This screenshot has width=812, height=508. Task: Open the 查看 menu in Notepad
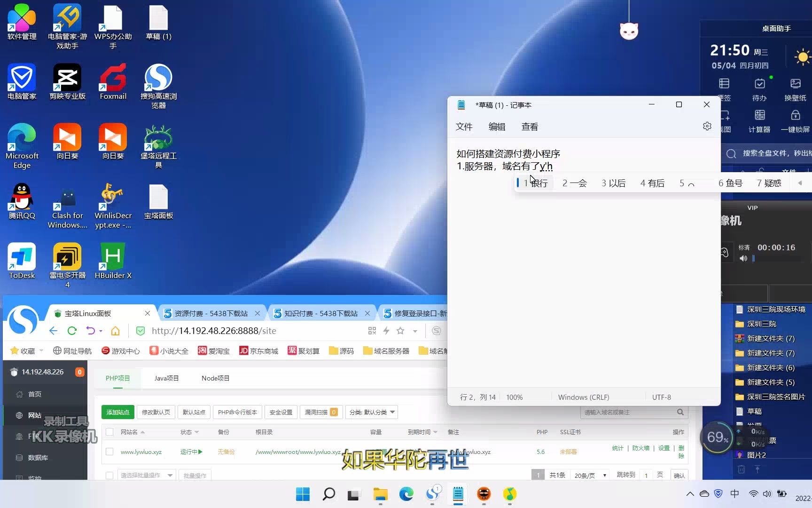(x=529, y=126)
